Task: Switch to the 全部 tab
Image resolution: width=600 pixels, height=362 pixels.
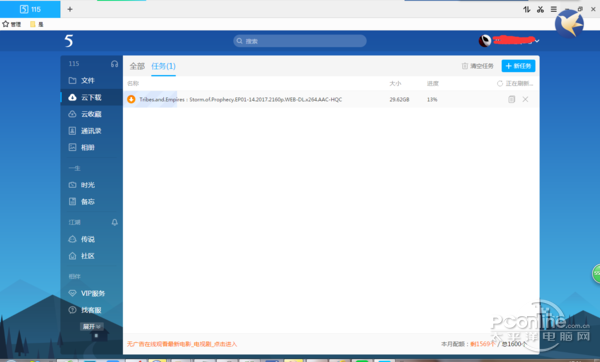Action: coord(137,66)
